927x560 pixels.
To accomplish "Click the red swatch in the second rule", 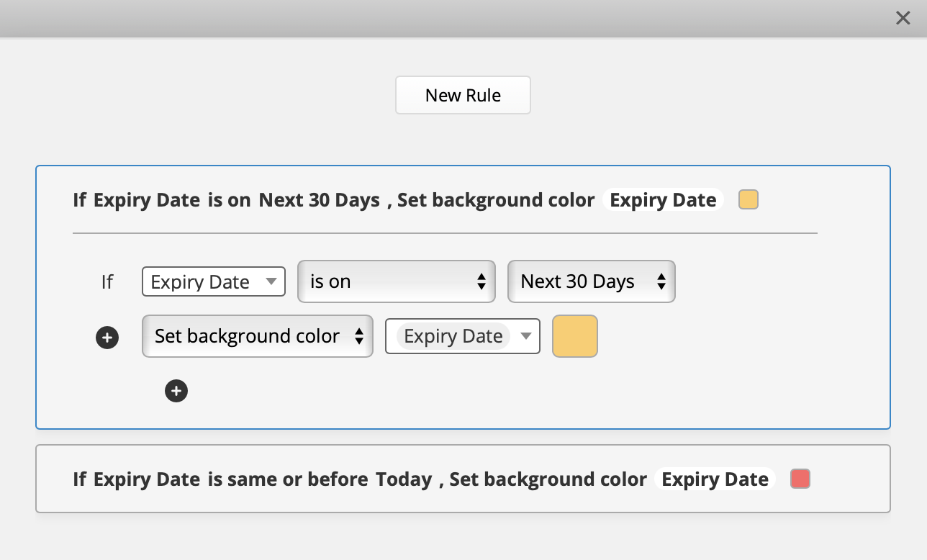I will (x=800, y=479).
